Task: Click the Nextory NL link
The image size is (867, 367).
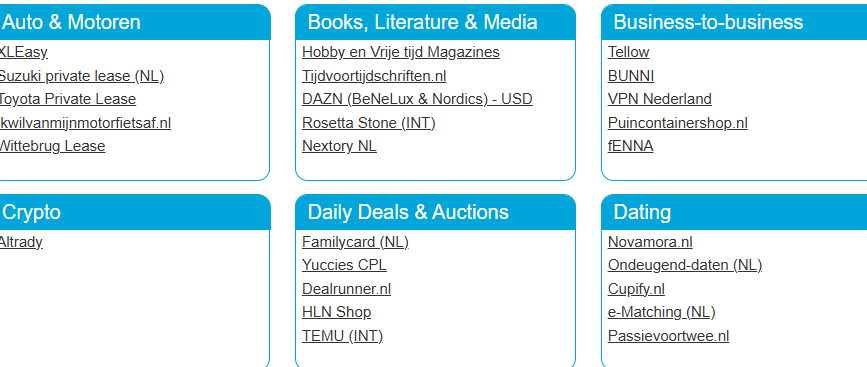Action: pos(339,146)
